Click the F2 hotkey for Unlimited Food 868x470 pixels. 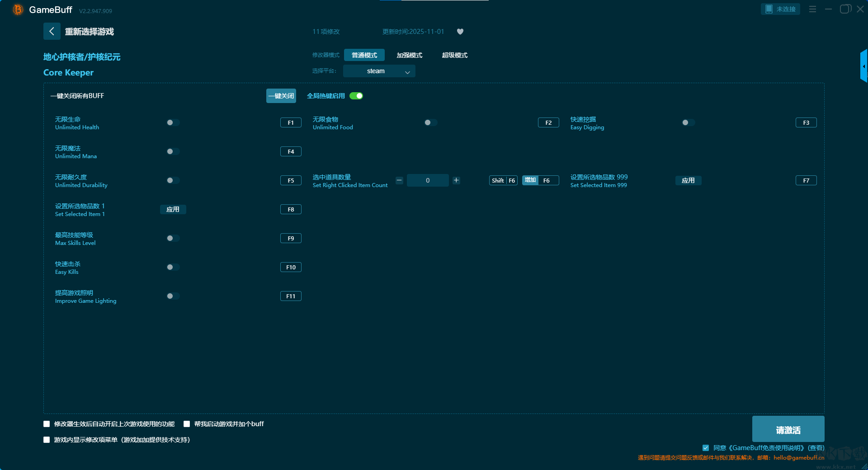548,122
